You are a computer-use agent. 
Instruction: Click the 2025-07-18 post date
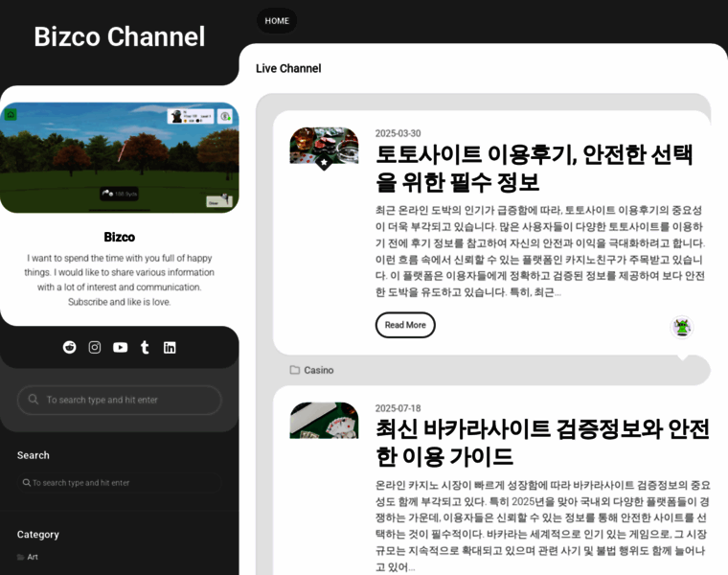[398, 408]
